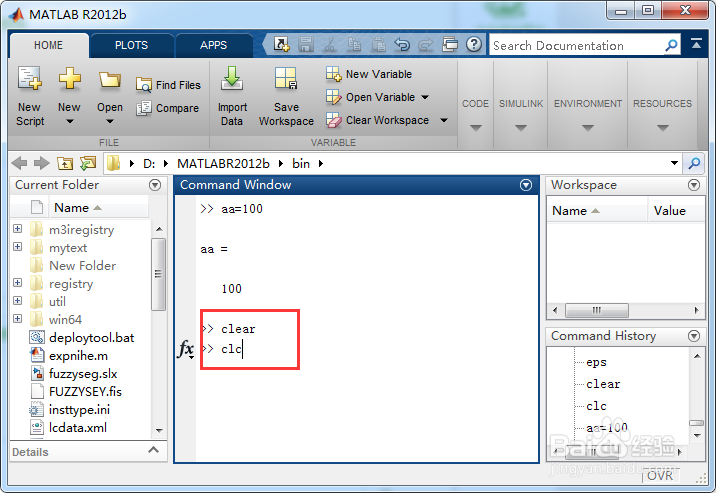Click the yellow plus New icon
Image resolution: width=716 pixels, height=493 pixels.
click(x=69, y=79)
